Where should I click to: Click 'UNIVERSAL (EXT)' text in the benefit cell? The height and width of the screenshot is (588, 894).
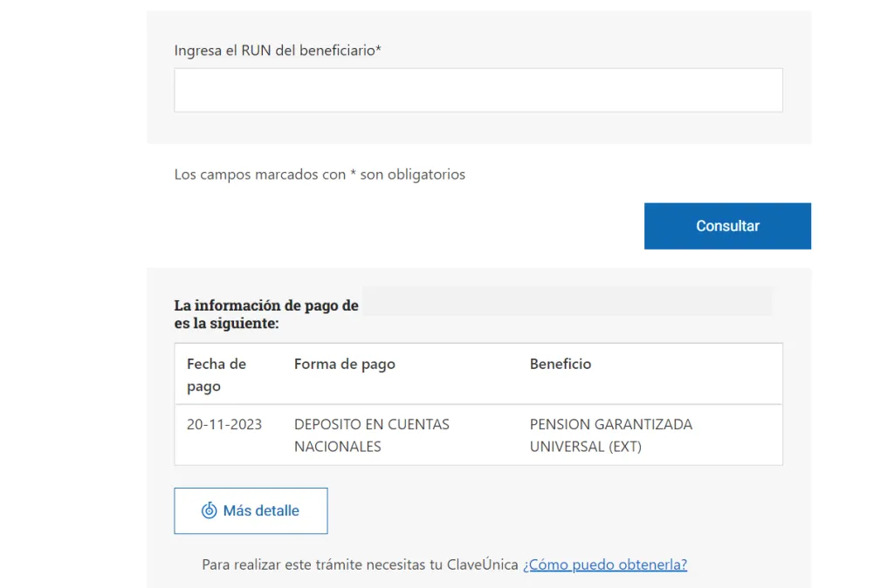click(x=585, y=447)
